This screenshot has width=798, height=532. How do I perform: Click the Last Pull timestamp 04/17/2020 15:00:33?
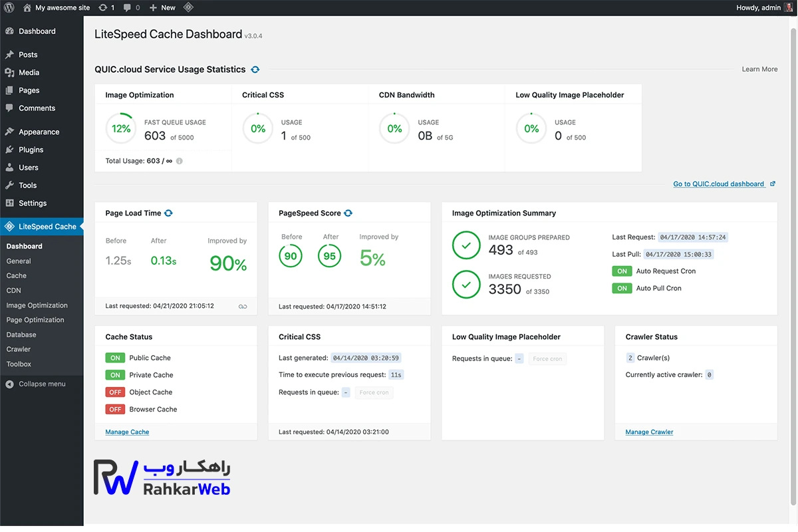[x=678, y=255]
